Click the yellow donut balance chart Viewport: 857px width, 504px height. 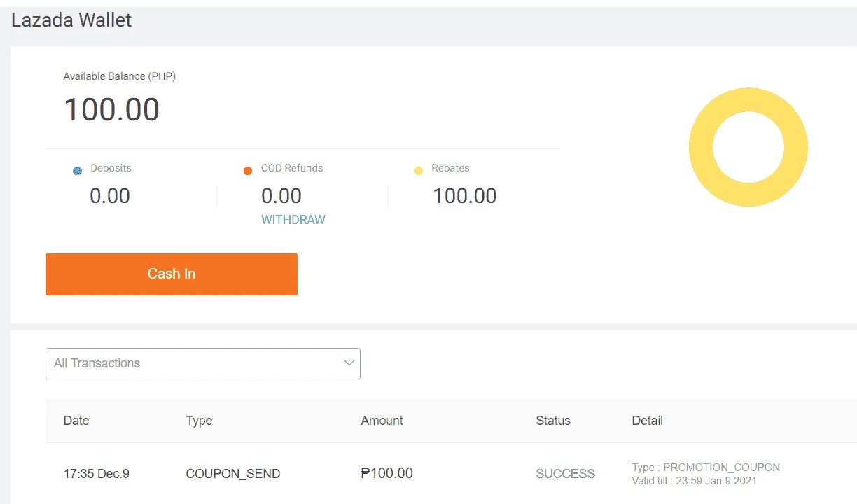click(748, 147)
